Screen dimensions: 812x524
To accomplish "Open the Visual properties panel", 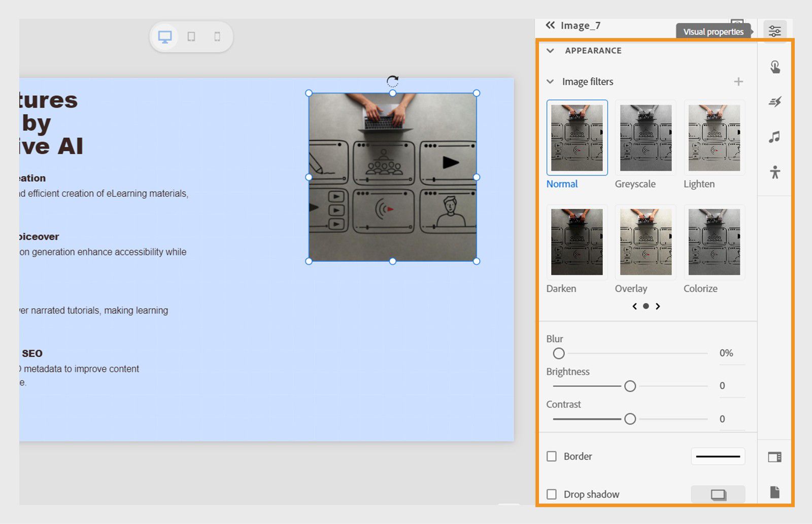I will pyautogui.click(x=774, y=30).
